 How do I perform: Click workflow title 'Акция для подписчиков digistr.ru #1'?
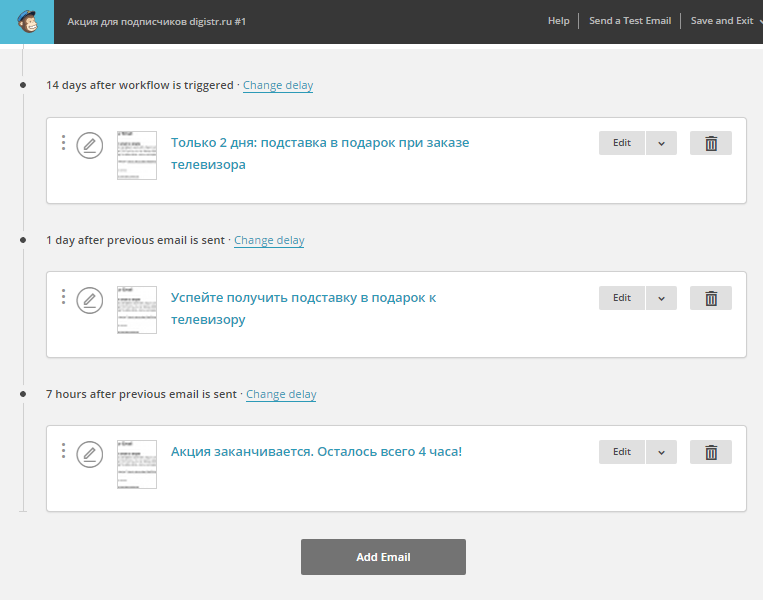[x=157, y=22]
